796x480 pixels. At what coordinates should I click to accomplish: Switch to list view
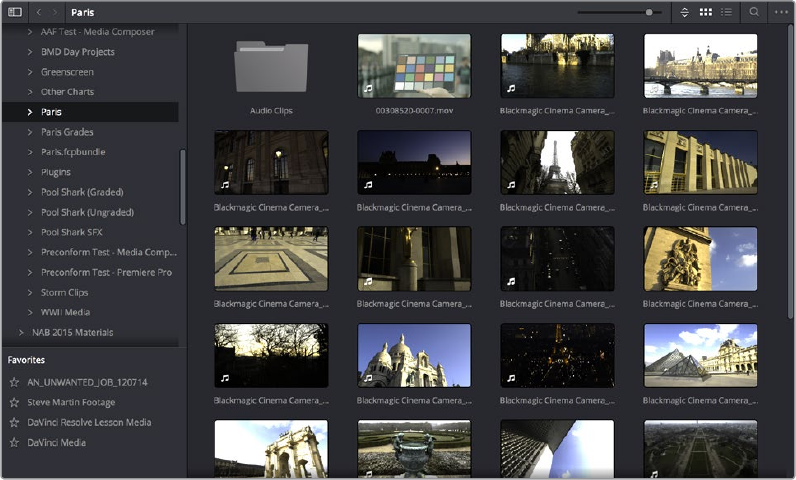(x=726, y=12)
